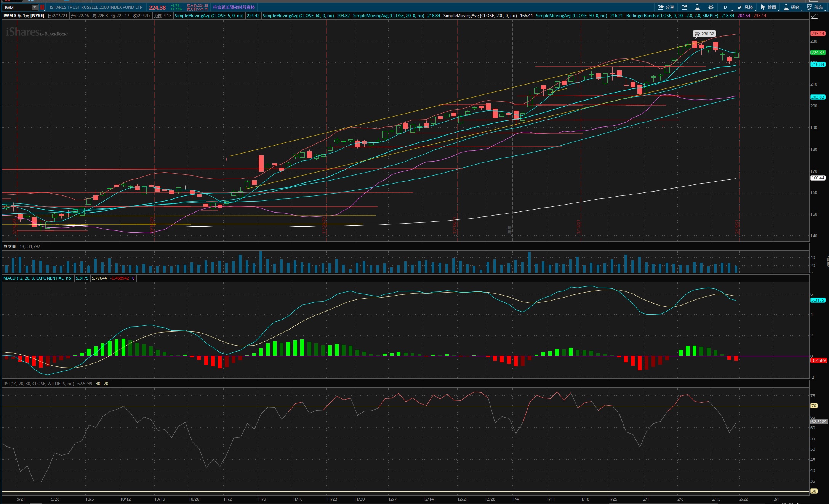Click the 分享 share icon
This screenshot has width=829, height=504.
[x=665, y=7]
